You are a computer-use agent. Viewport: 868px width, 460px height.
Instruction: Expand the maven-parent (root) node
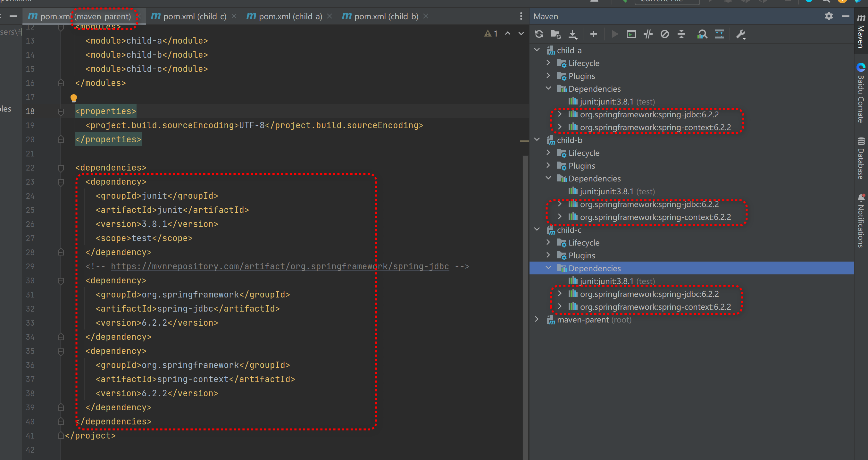[x=537, y=319]
